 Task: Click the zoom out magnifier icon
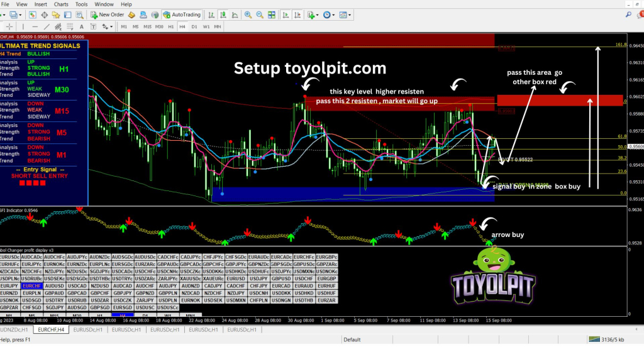(260, 14)
